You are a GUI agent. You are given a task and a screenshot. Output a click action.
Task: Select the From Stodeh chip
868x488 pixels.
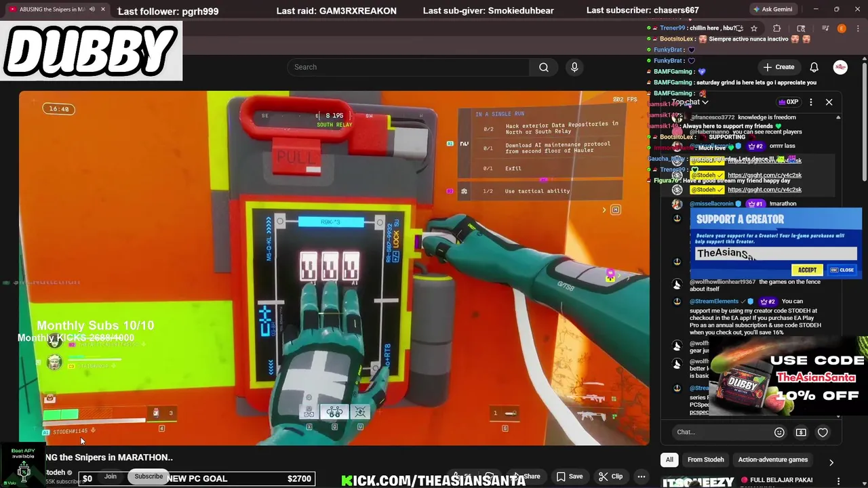point(706,460)
